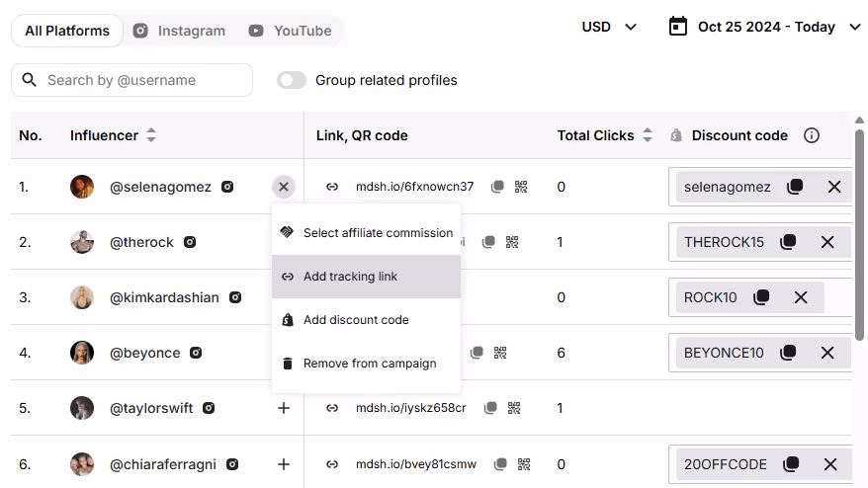Remove the THEROCK15 discount code
This screenshot has height=488, width=868.
point(827,242)
